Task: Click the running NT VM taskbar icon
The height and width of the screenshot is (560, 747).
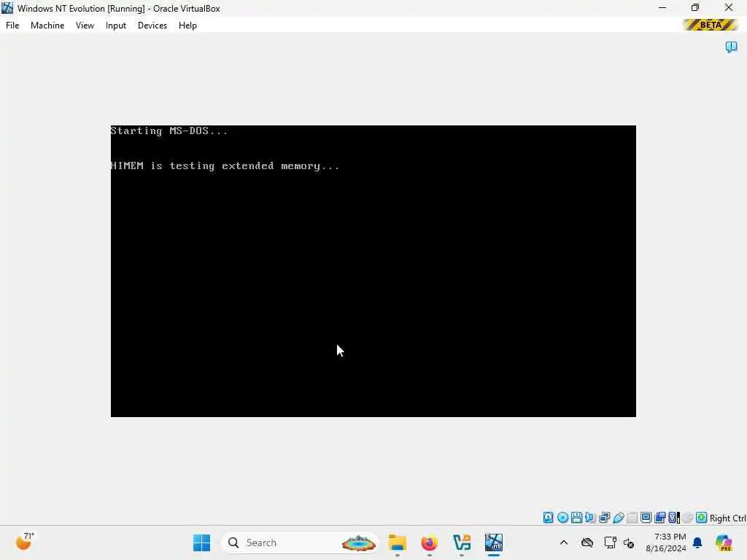Action: click(494, 542)
